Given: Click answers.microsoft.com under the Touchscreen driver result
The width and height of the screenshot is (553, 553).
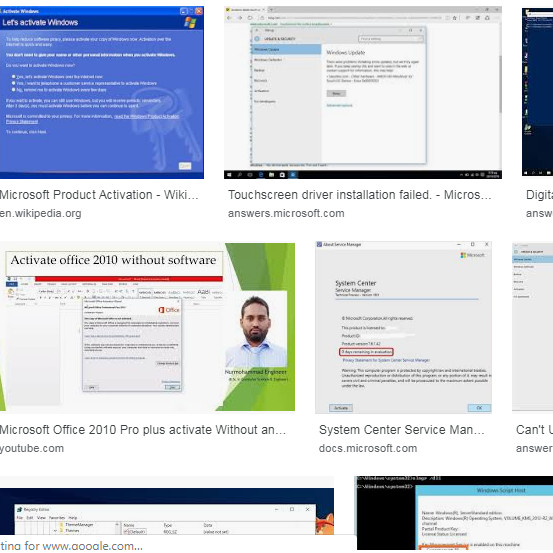Looking at the screenshot, I should 286,213.
